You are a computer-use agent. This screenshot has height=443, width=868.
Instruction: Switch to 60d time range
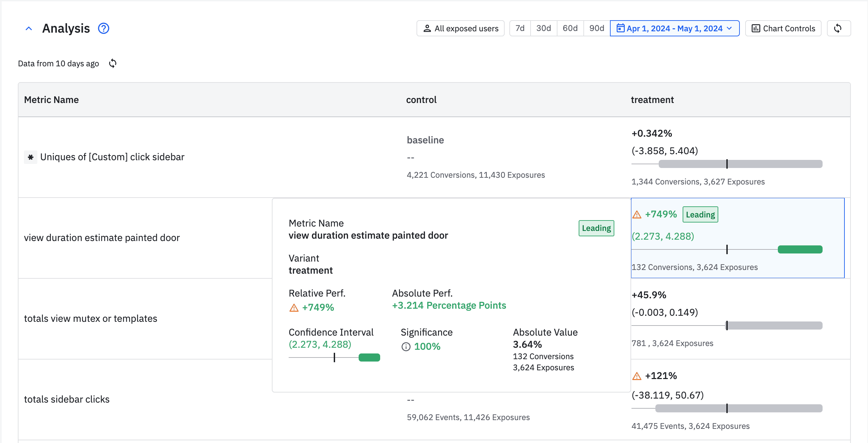coord(570,28)
